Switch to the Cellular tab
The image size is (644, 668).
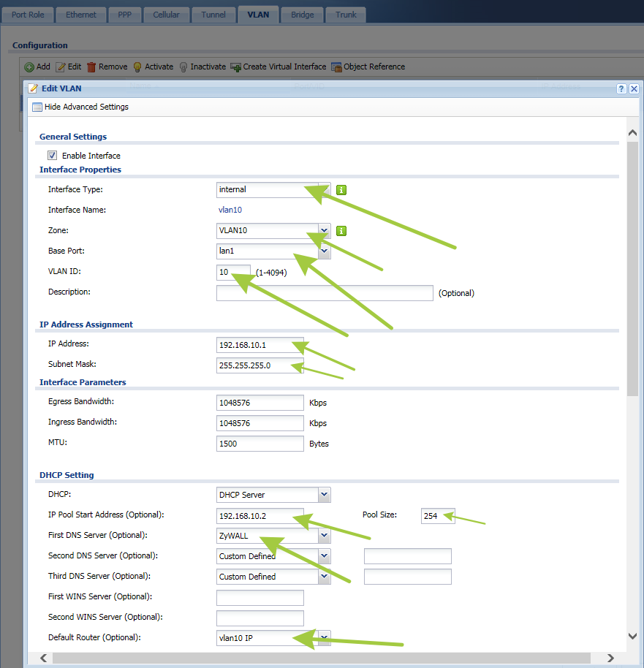[166, 15]
